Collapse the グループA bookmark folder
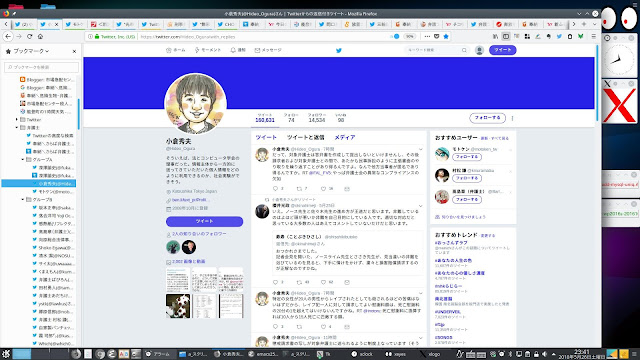This screenshot has height=360, width=640. point(23,160)
